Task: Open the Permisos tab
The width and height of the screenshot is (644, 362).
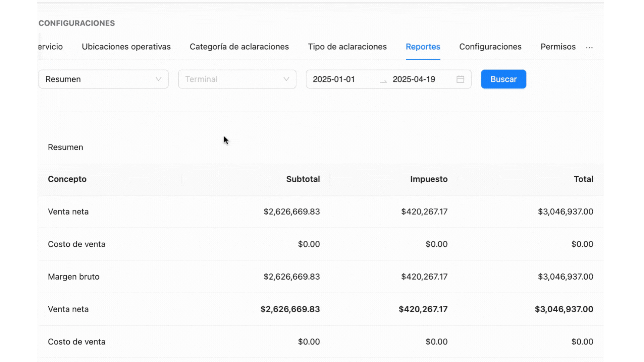Action: (558, 47)
